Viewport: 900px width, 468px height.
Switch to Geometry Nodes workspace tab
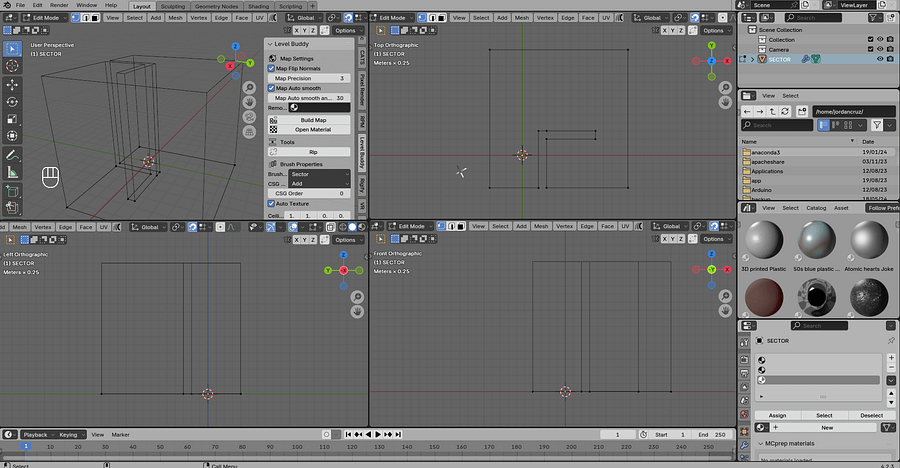[x=216, y=6]
